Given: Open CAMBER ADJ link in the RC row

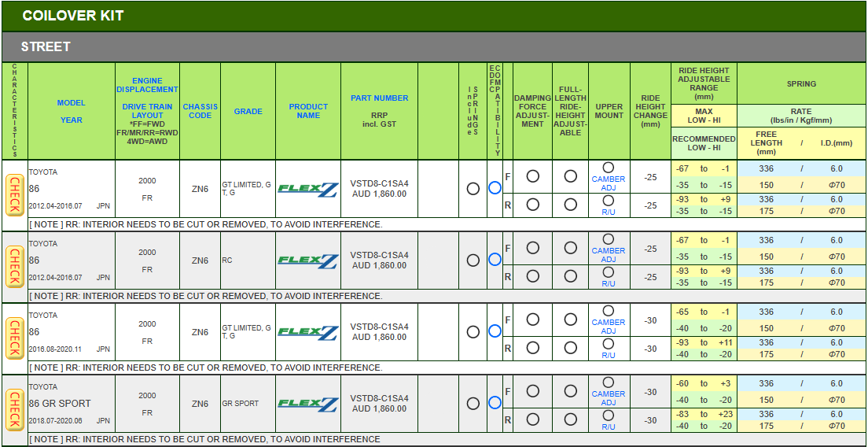Looking at the screenshot, I should click(609, 255).
